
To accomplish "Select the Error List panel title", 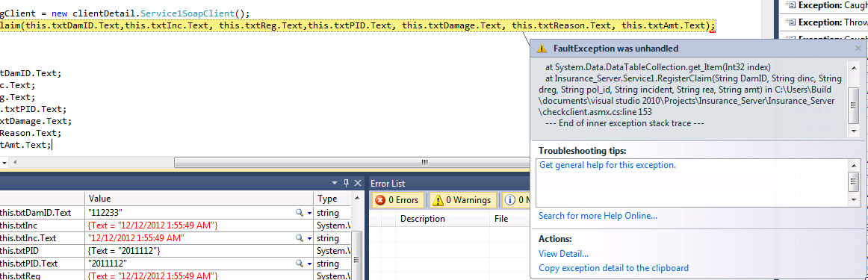I will (x=388, y=183).
